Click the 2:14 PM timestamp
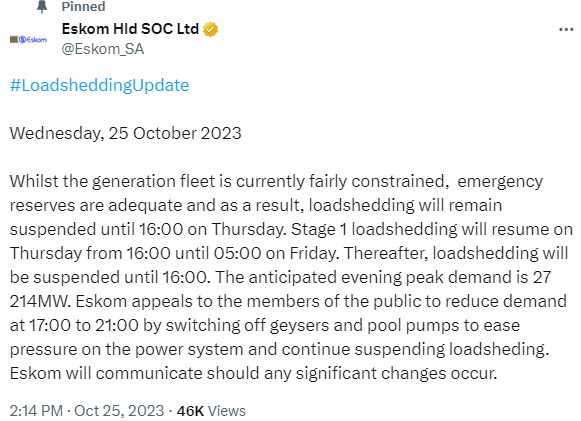581x421 pixels. tap(36, 411)
